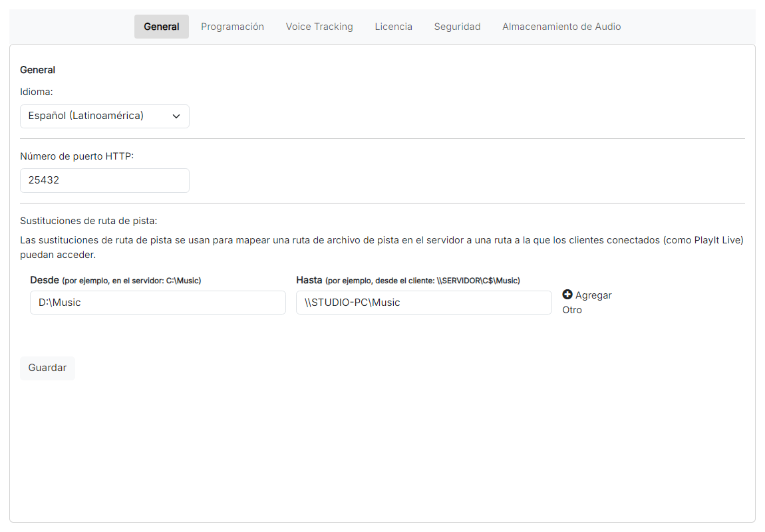Image resolution: width=765 pixels, height=532 pixels.
Task: Focus the Número de puerto HTTP field
Action: coord(104,180)
